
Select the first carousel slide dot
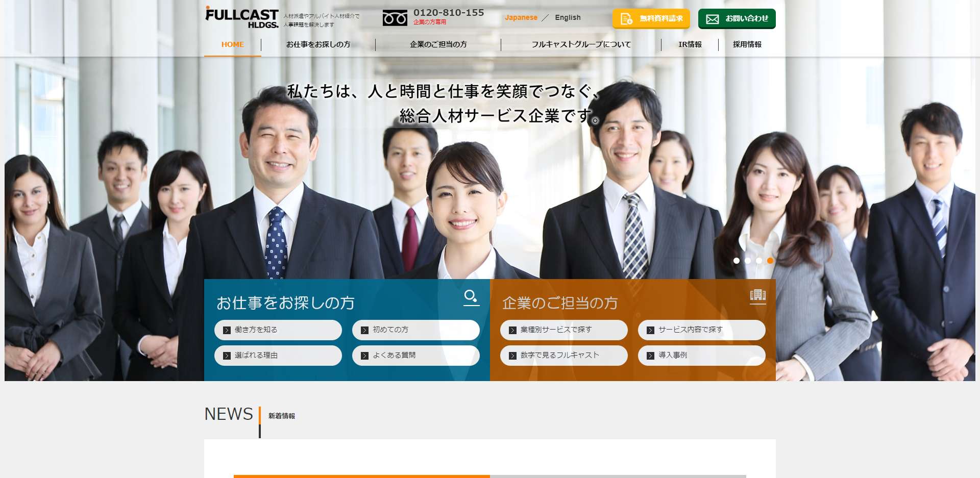point(737,261)
